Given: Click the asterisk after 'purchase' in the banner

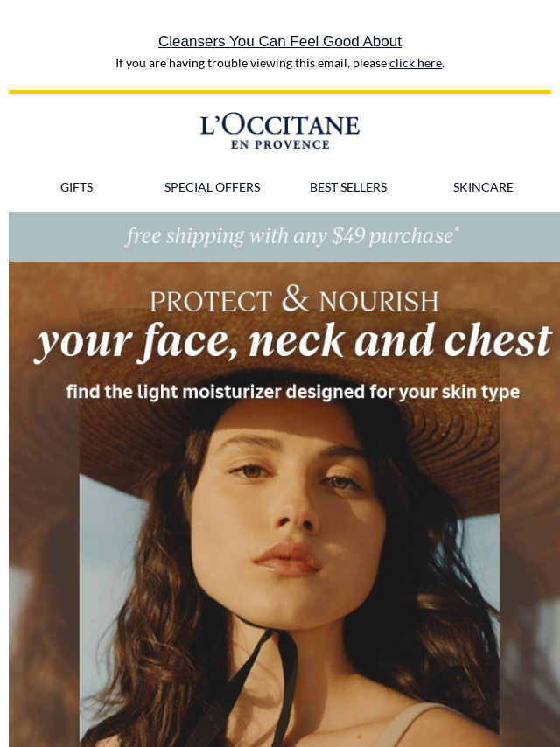Looking at the screenshot, I should click(457, 230).
